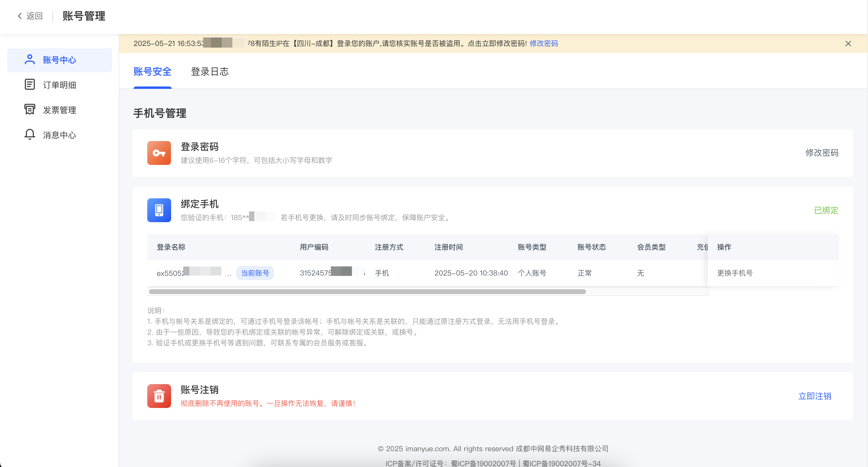868x467 pixels.
Task: Click the 发票管理 receipt icon
Action: pos(30,109)
